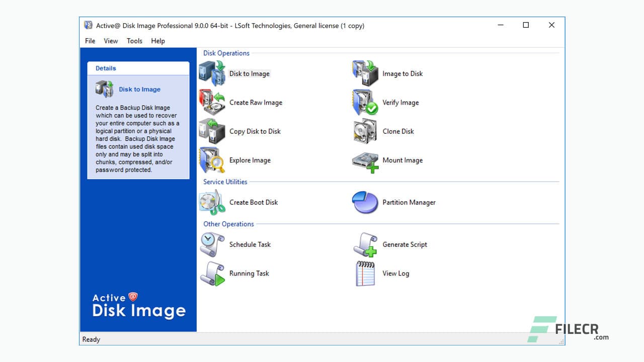The image size is (644, 362).
Task: Open the View Log notepad icon
Action: coord(364,273)
